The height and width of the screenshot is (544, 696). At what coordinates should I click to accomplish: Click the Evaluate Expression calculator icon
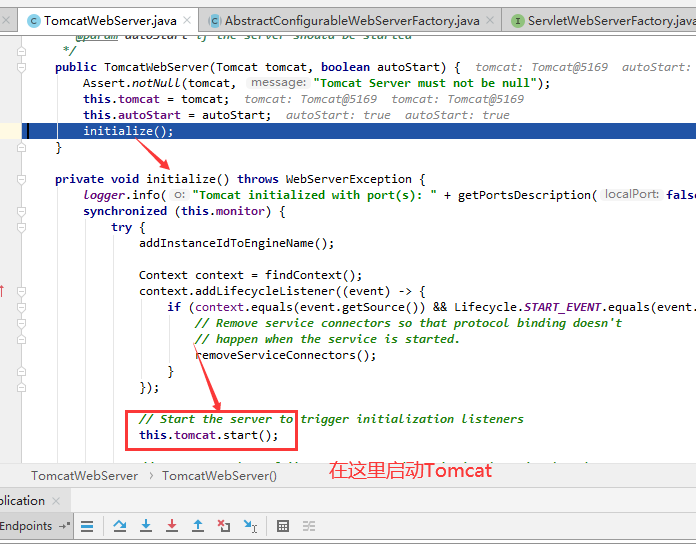pyautogui.click(x=283, y=526)
